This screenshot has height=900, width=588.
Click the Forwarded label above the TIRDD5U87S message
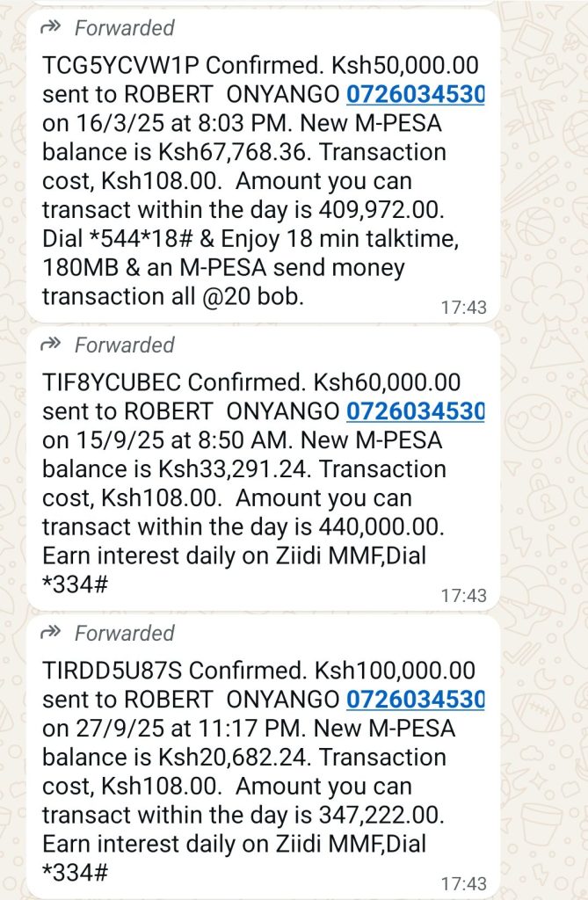click(x=125, y=633)
